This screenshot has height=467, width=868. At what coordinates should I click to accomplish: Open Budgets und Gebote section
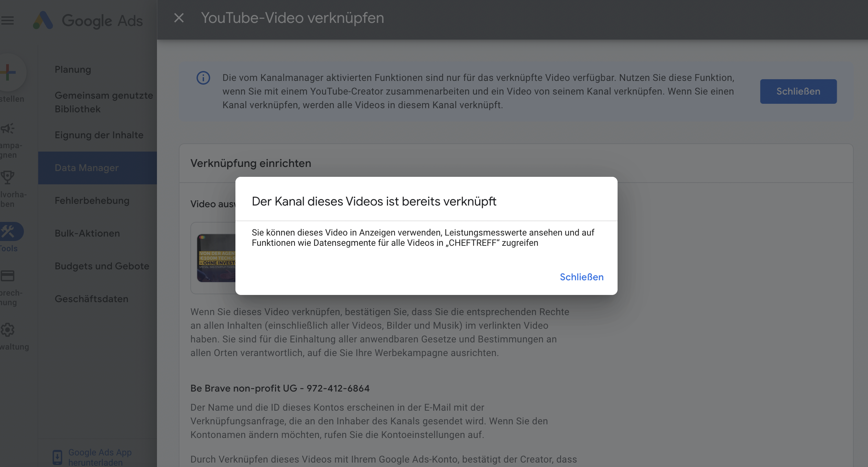pyautogui.click(x=102, y=266)
